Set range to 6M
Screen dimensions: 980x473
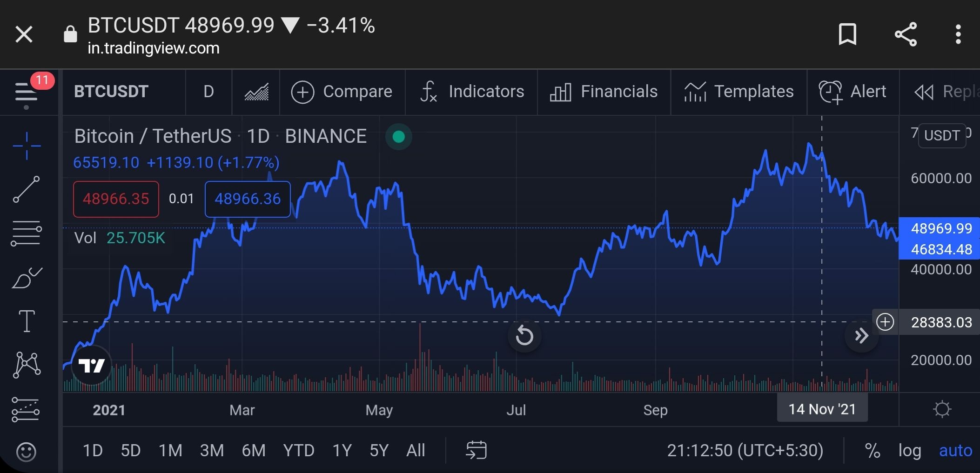[x=254, y=450]
